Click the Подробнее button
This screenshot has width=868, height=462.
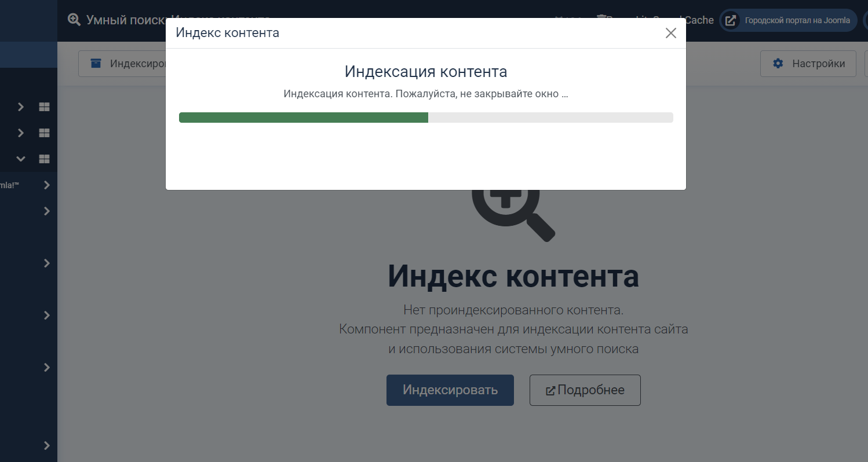coord(585,390)
